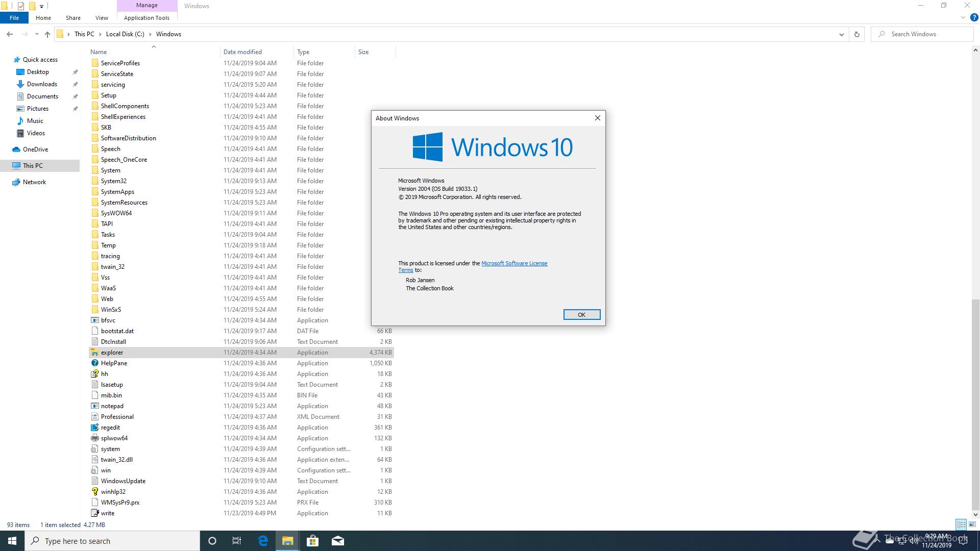Open the recent locations dropdown
Viewport: 980px width, 551px height.
coord(37,34)
